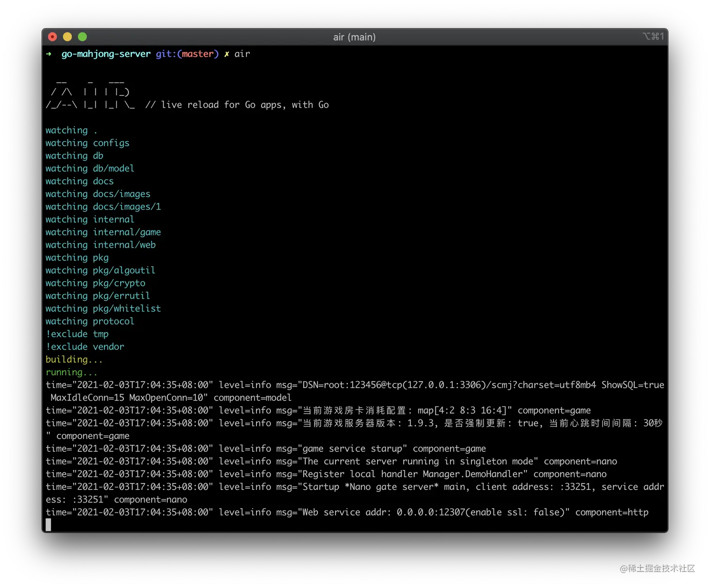The image size is (710, 588).
Task: Click the "!exclude vendor" line
Action: click(x=85, y=346)
